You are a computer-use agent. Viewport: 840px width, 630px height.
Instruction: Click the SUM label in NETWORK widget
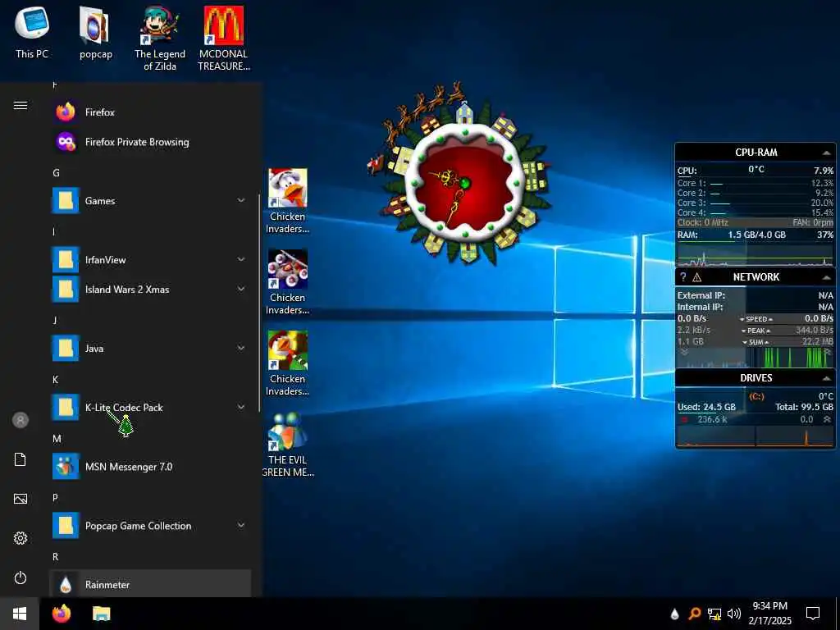point(756,342)
